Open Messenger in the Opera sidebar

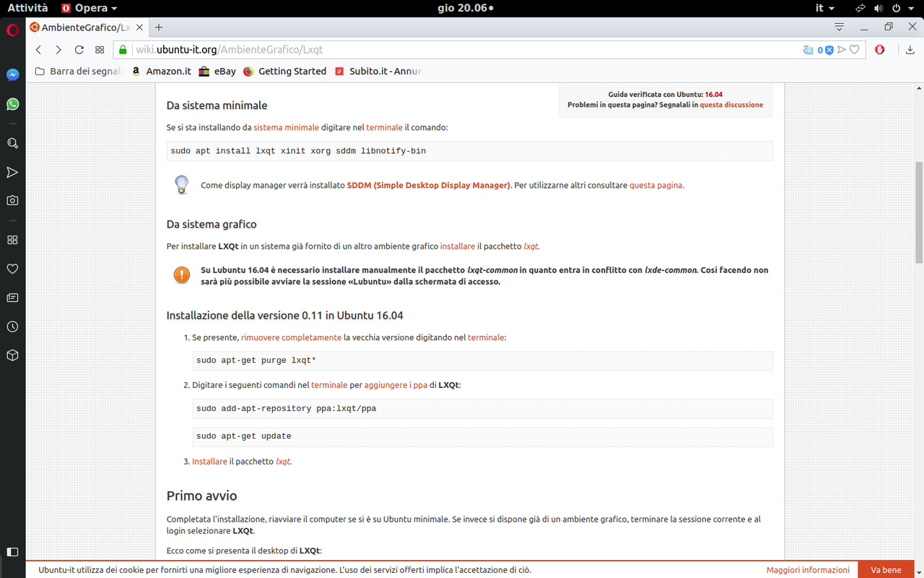[12, 75]
